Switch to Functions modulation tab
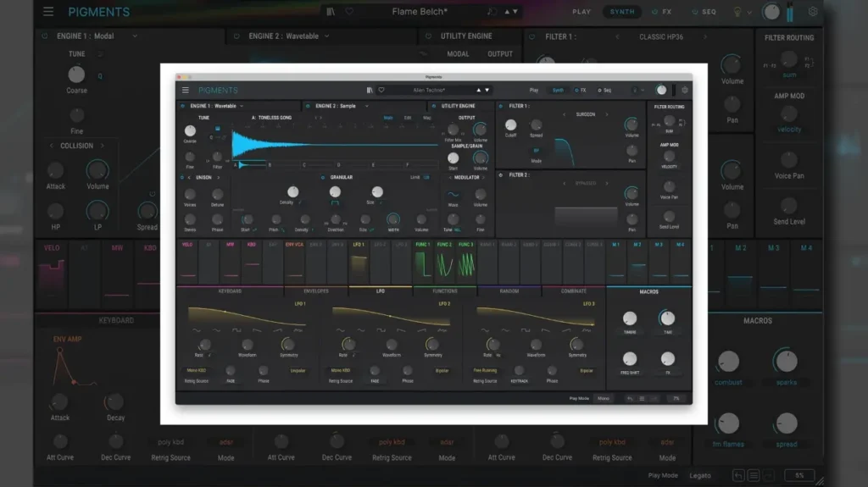Screen dimensions: 868x487 [x=445, y=291]
